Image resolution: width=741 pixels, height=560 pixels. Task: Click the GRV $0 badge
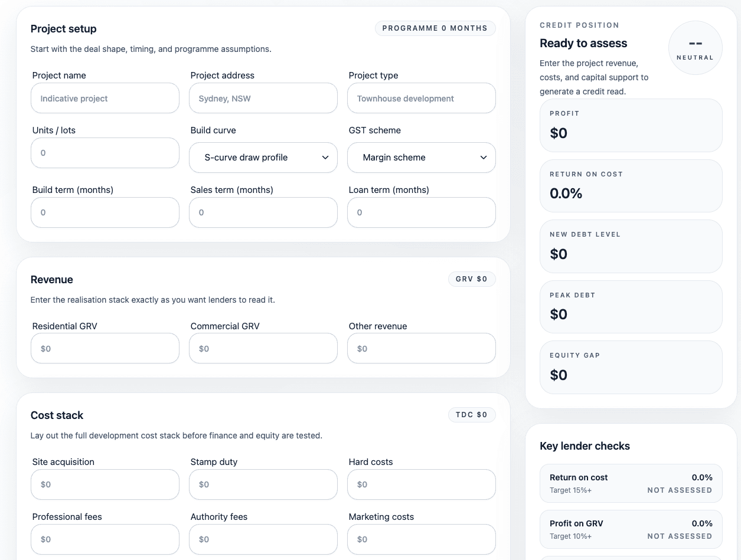pyautogui.click(x=472, y=279)
